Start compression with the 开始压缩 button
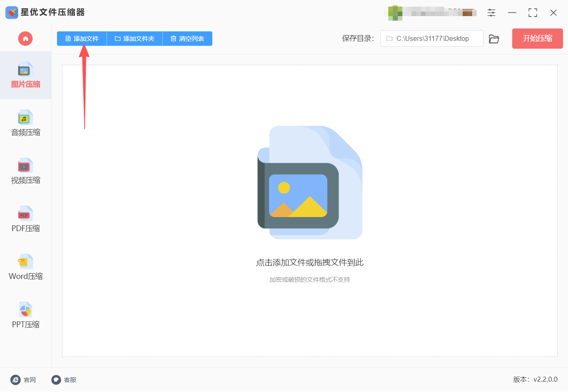The image size is (568, 392). (537, 38)
